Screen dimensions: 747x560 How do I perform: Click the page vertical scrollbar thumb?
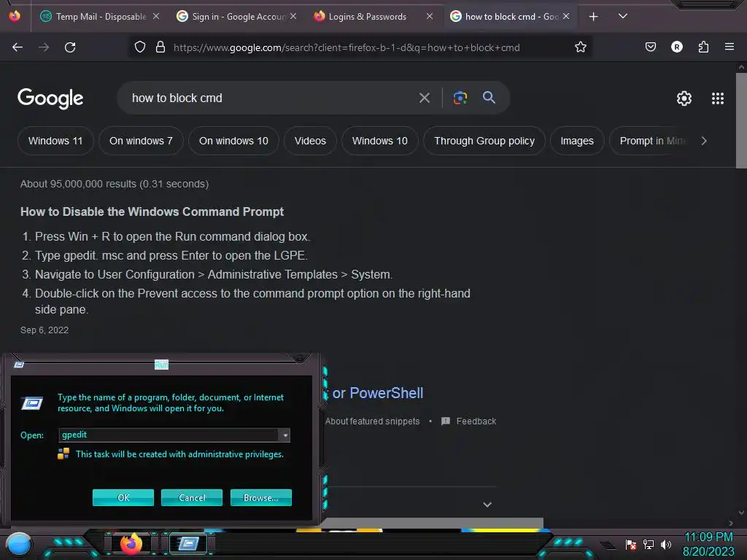coord(741,120)
